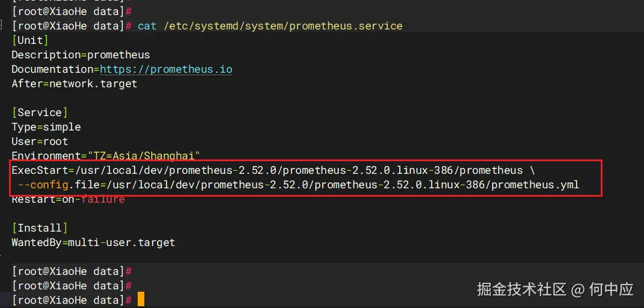
Task: Click the After=network.target line
Action: click(x=75, y=84)
